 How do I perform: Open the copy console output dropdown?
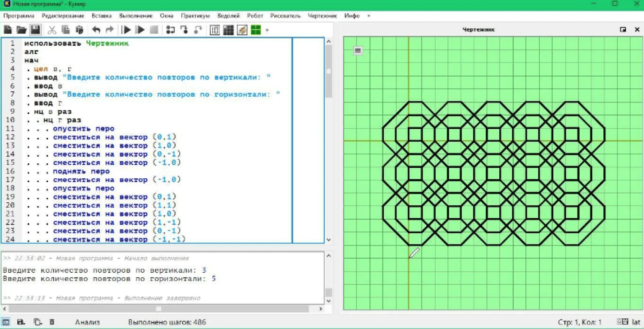[x=38, y=322]
